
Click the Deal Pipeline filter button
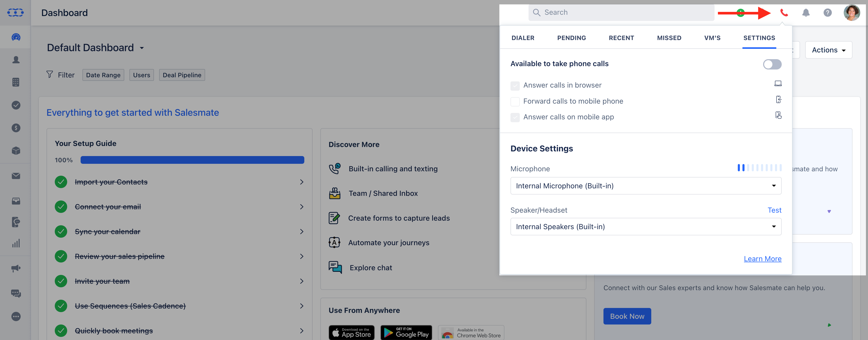tap(182, 75)
